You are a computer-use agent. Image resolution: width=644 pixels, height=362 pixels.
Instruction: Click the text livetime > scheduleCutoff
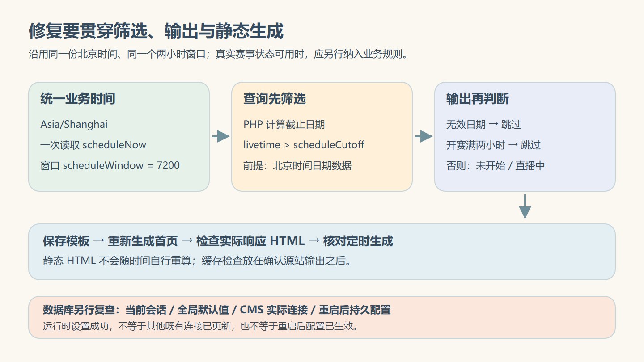coord(304,145)
